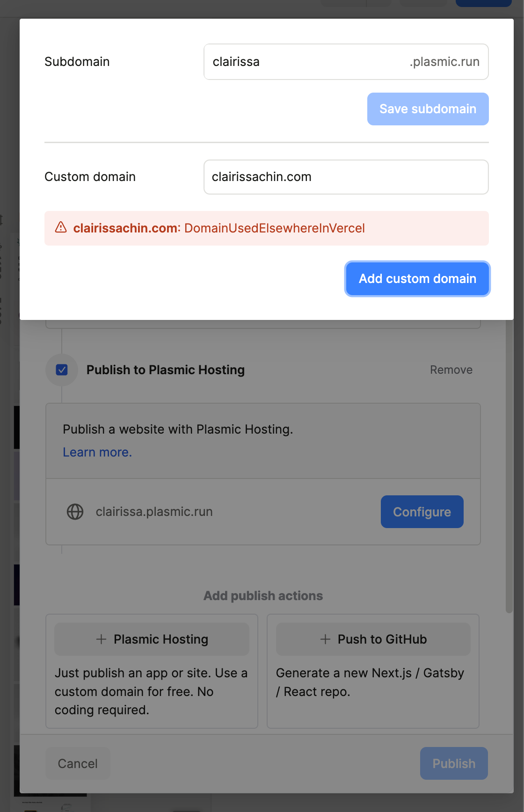
Task: Select the clairissa.plasmic.run domain text
Action: pos(154,512)
